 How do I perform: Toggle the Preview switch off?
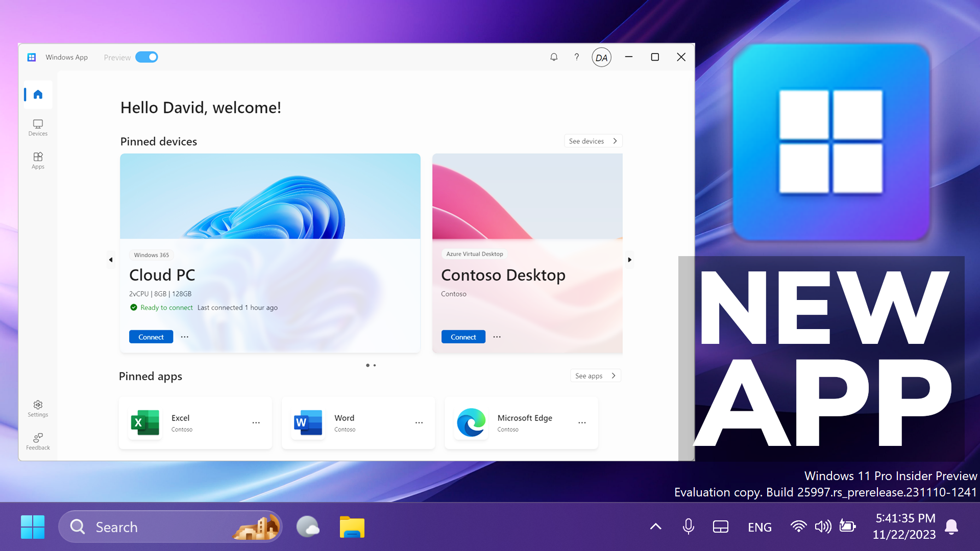[146, 57]
